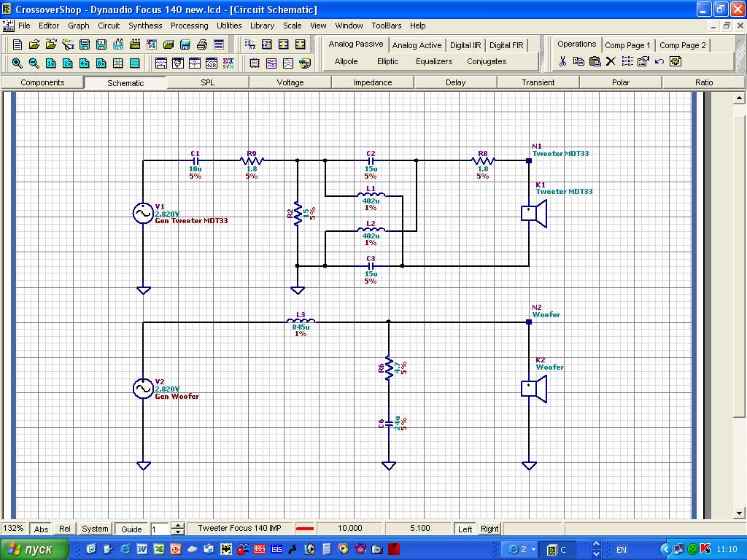Open the Circuit menu

109,26
